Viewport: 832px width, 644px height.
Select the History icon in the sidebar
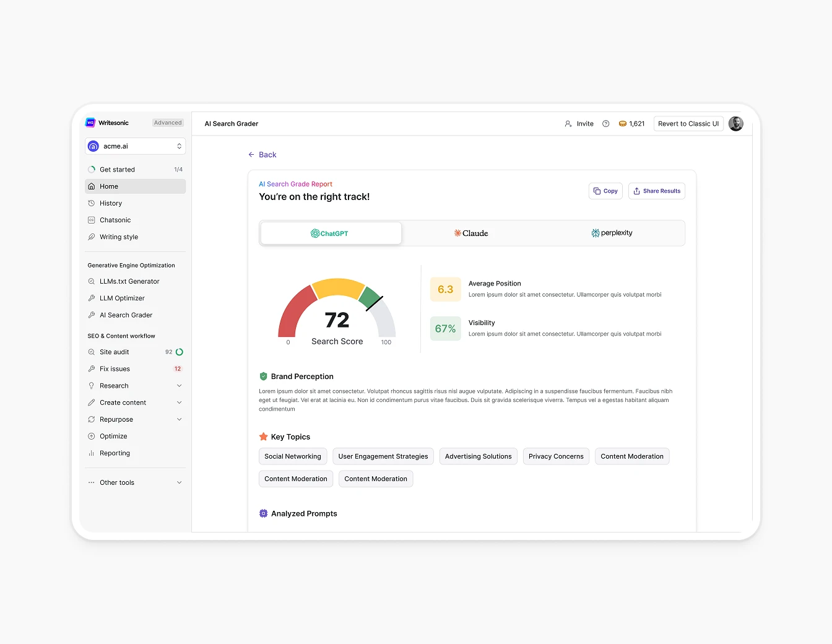(92, 203)
